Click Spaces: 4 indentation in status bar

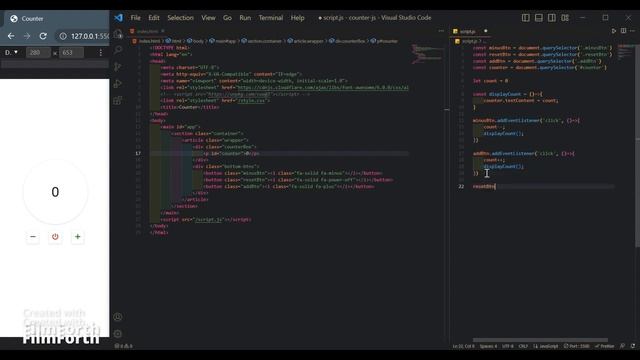tap(489, 346)
